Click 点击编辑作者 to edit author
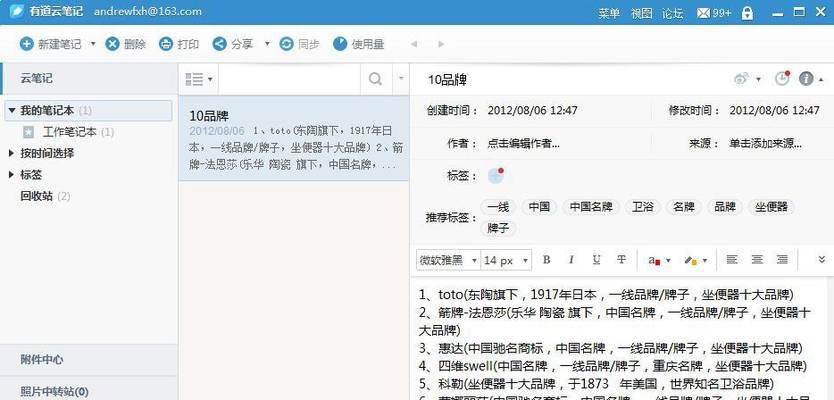The image size is (834, 400). click(523, 143)
